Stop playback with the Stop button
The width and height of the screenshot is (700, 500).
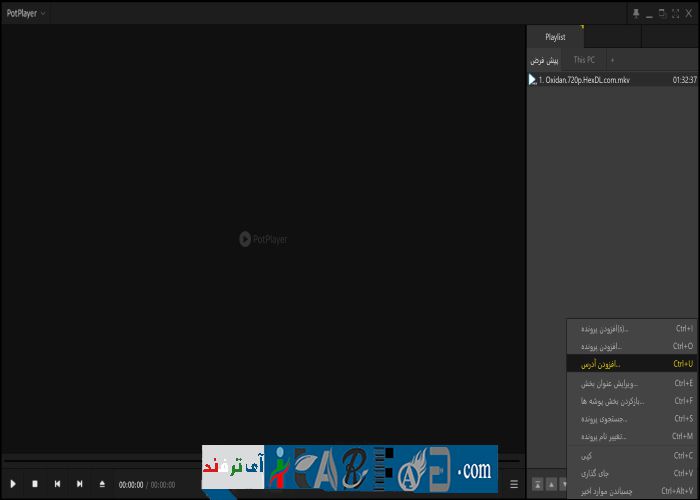[35, 484]
